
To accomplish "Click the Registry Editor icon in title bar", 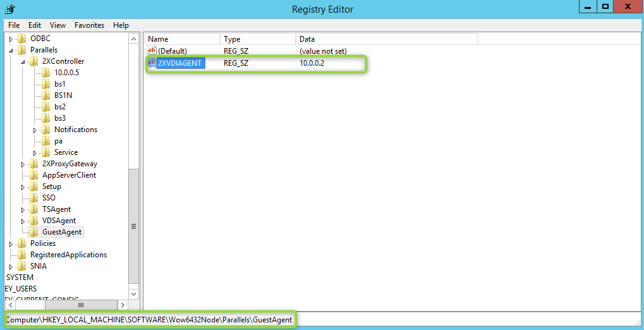I will (9, 9).
